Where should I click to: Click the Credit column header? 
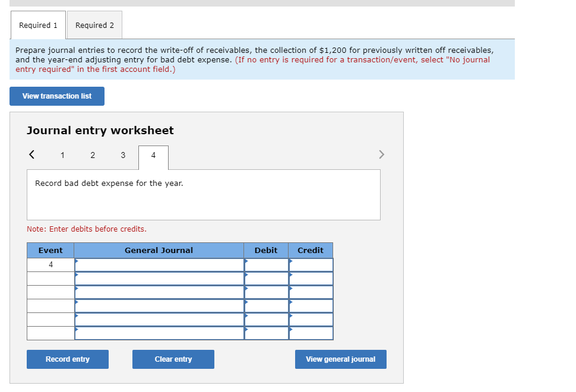(311, 251)
